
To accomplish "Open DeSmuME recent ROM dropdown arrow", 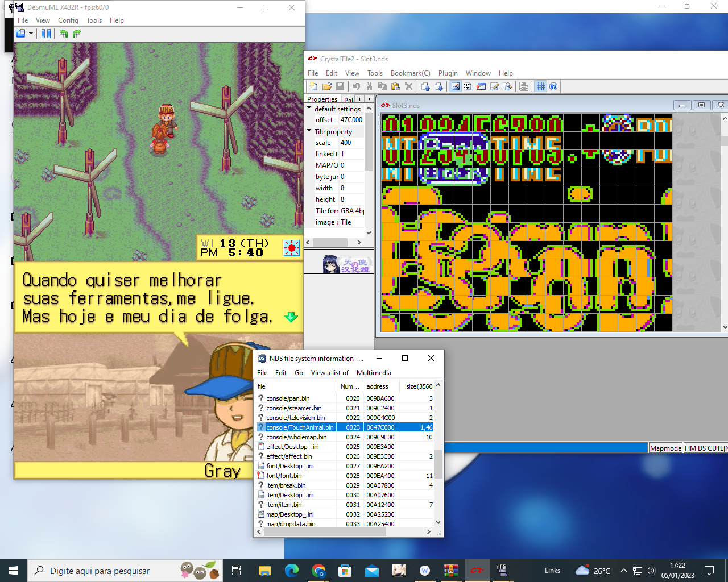I will 31,34.
